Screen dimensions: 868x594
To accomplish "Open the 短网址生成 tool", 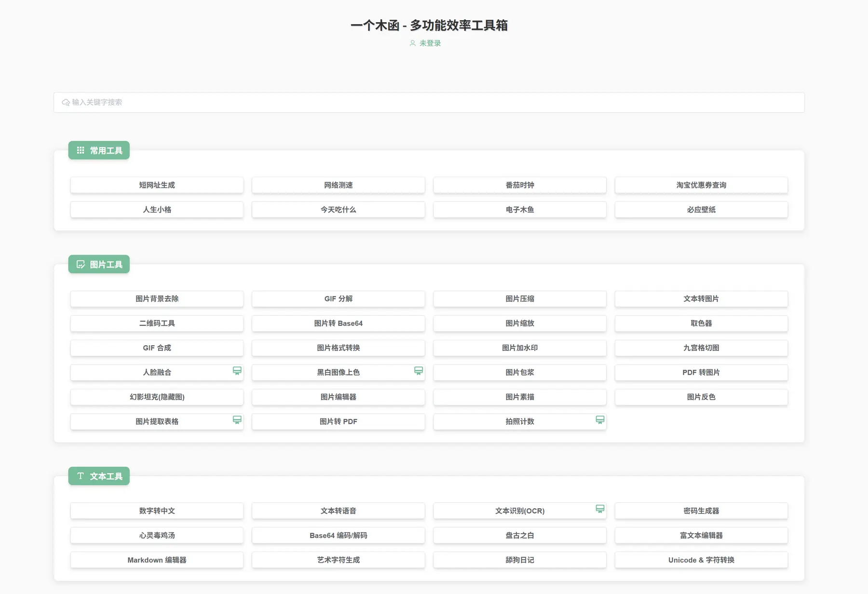I will point(157,185).
